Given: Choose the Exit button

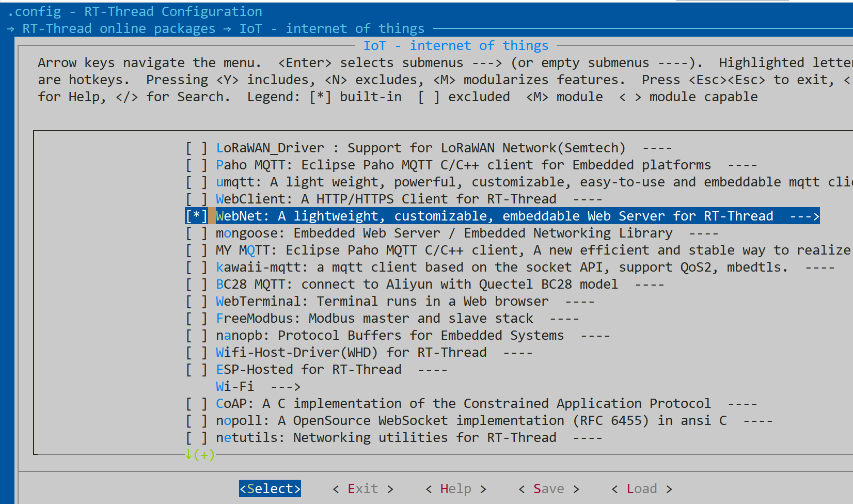Looking at the screenshot, I should point(363,489).
